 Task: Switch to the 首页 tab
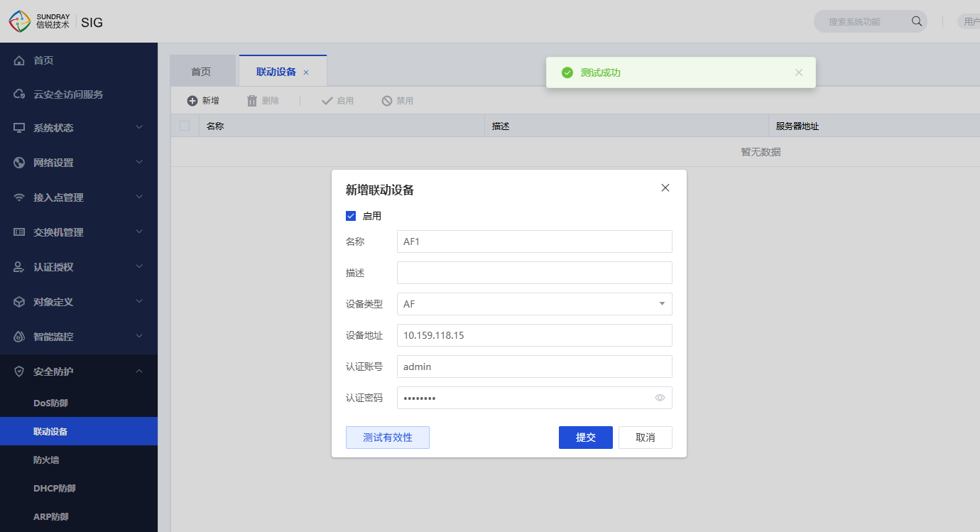click(x=202, y=71)
